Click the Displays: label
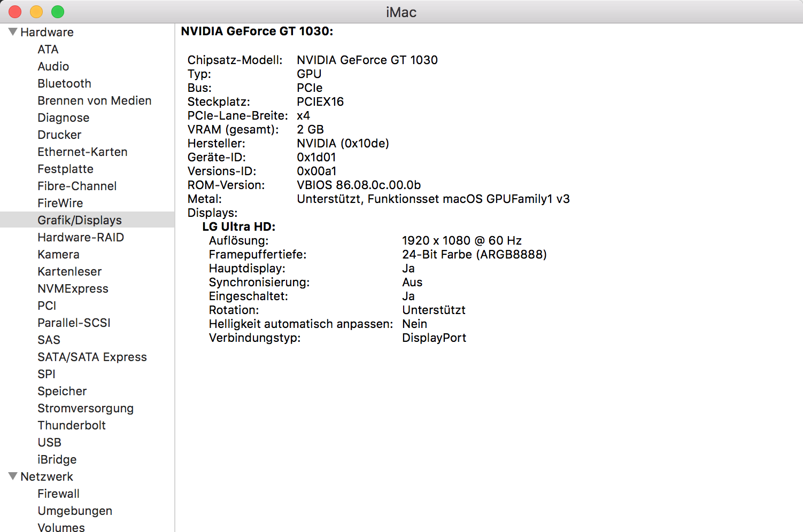Screen dimensions: 803x532 point(212,213)
